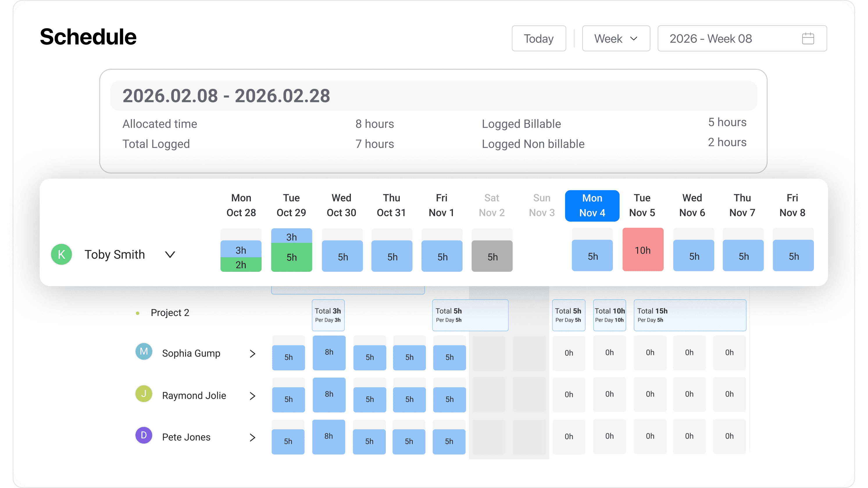Click the Today button
This screenshot has width=868, height=488.
(538, 38)
